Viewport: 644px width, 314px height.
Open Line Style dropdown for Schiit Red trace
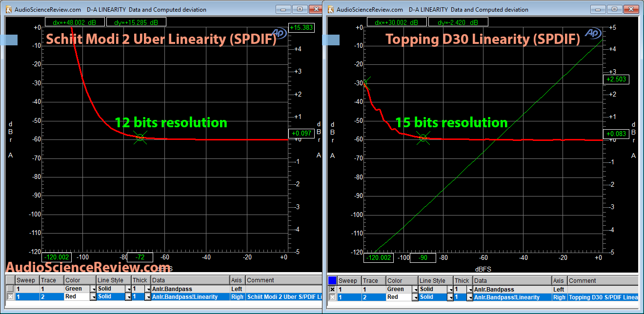point(129,297)
